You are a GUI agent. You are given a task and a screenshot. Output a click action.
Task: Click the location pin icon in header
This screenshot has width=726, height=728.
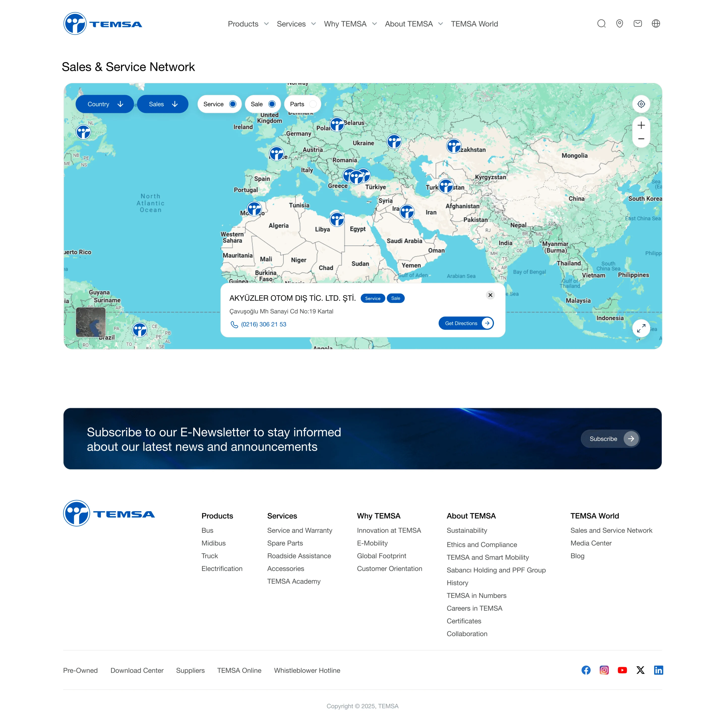click(619, 24)
